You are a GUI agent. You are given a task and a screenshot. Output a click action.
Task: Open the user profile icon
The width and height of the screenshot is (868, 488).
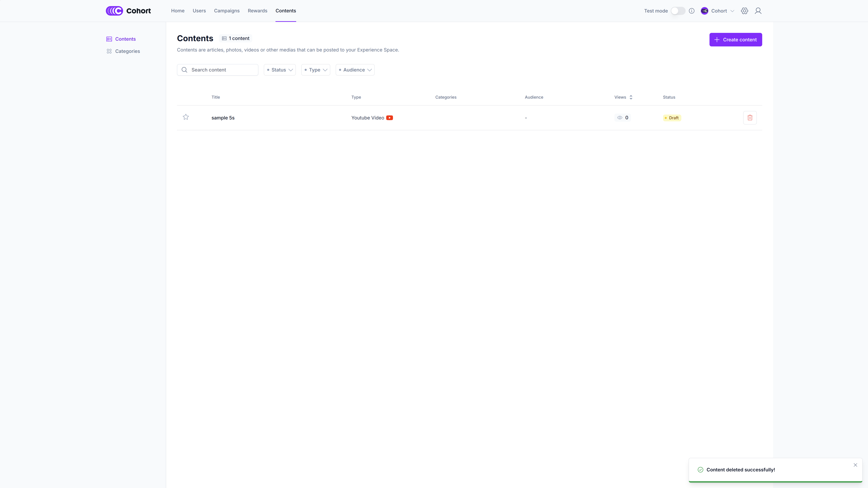758,11
